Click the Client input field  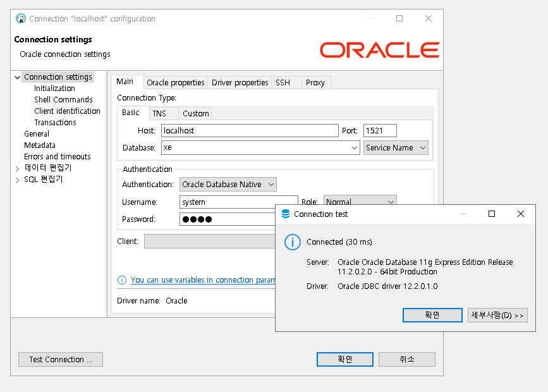pos(210,242)
